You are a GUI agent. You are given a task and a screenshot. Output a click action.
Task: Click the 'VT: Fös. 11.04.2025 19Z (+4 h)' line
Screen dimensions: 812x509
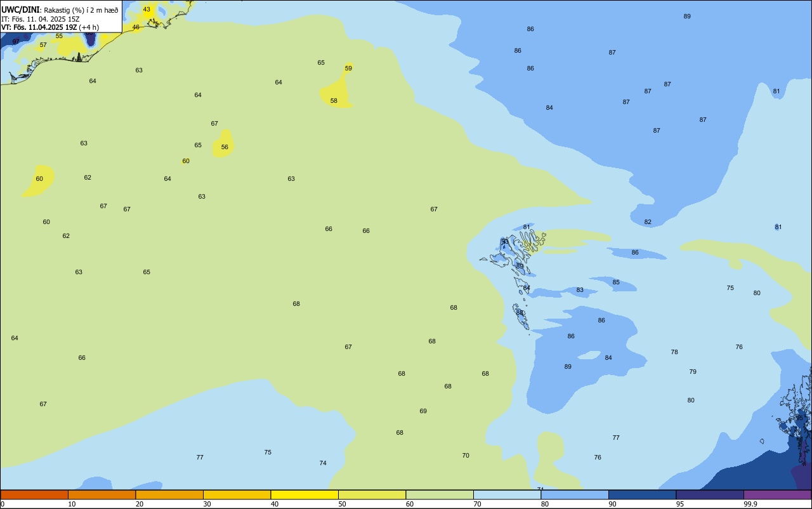[50, 27]
